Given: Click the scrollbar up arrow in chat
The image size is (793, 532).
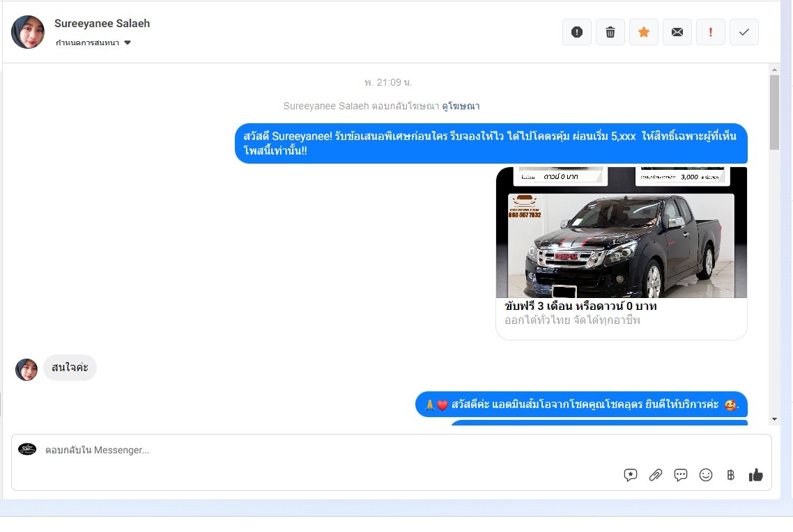Looking at the screenshot, I should click(774, 70).
